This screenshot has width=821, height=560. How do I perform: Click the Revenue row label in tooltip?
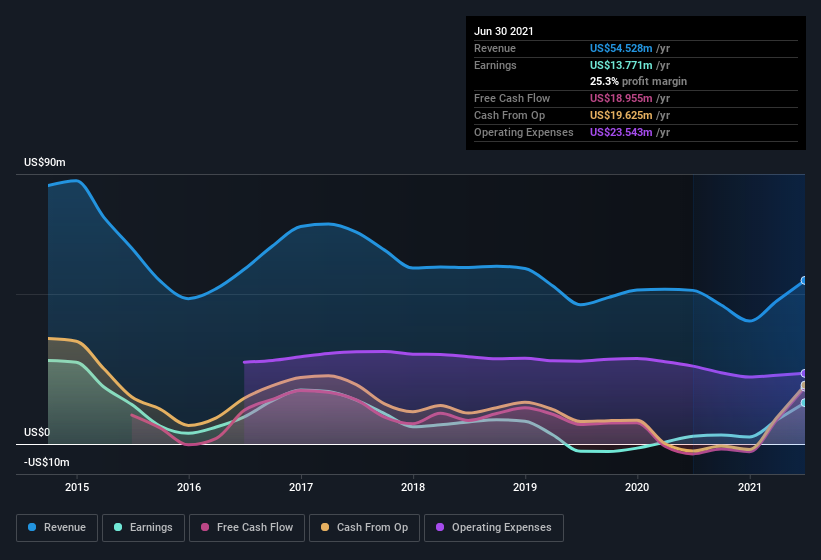495,48
